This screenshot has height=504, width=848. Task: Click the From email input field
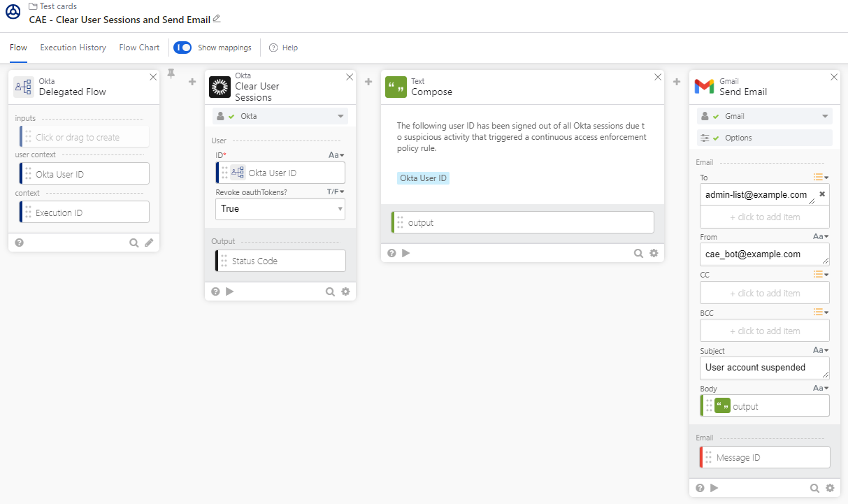(x=764, y=254)
